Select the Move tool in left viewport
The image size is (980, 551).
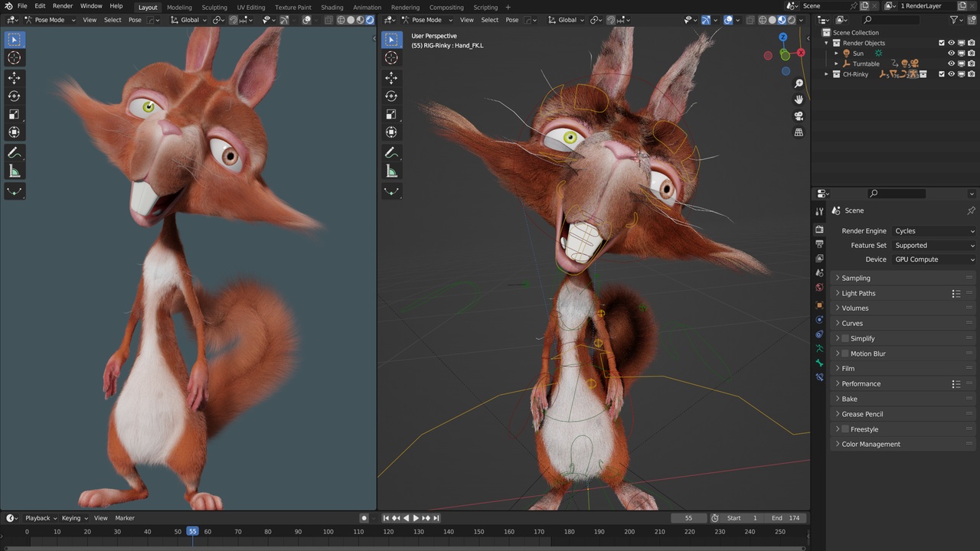(14, 77)
